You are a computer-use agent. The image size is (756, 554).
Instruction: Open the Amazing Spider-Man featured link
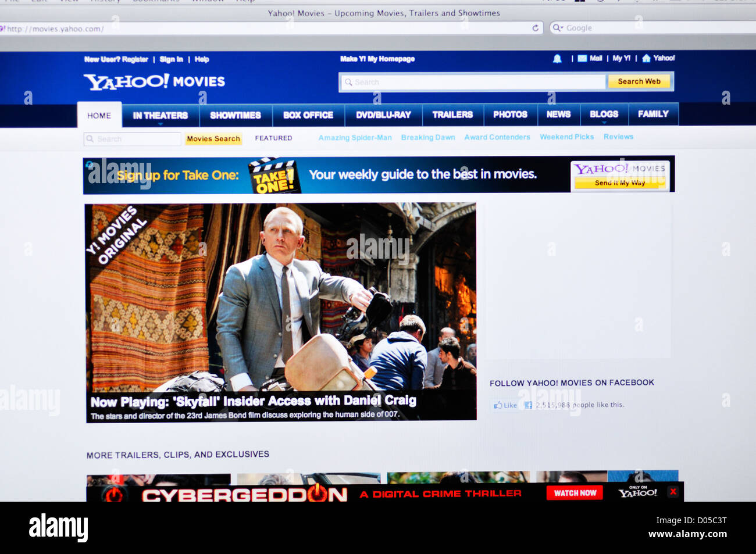point(355,138)
